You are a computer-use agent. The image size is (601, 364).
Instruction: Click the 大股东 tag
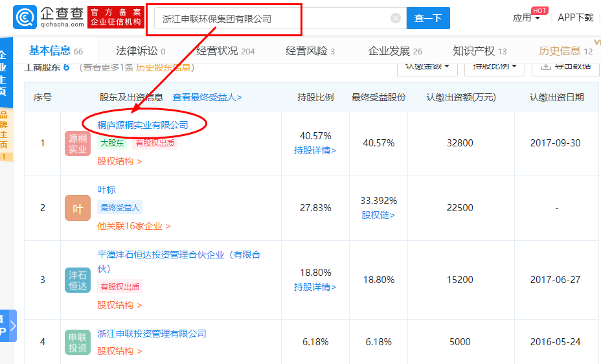coord(112,143)
